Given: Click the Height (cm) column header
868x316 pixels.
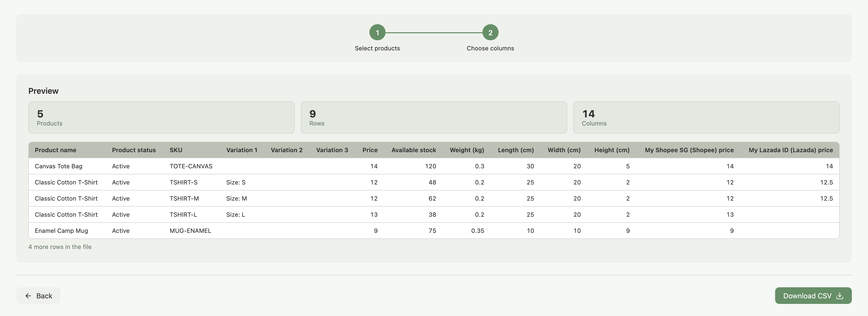Looking at the screenshot, I should tap(612, 150).
